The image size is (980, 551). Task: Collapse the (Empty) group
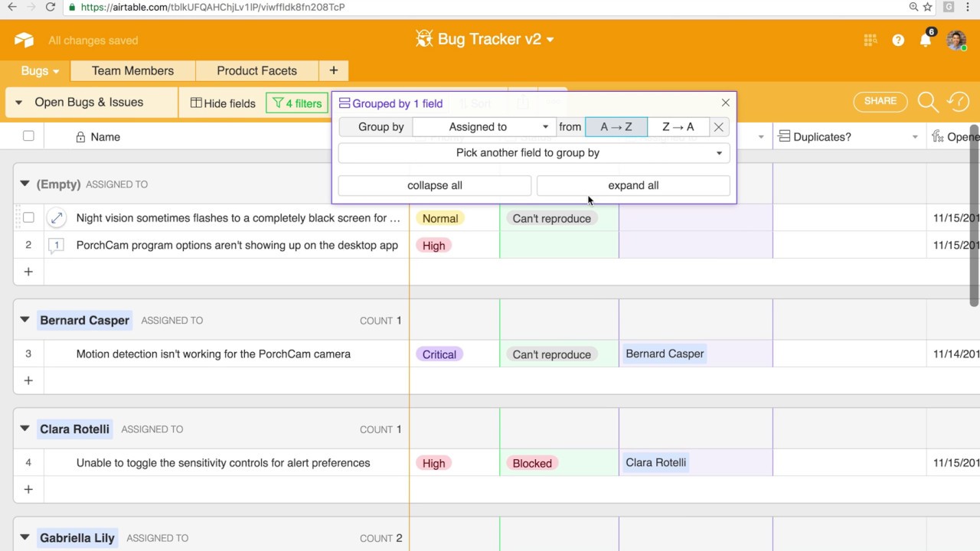[24, 184]
